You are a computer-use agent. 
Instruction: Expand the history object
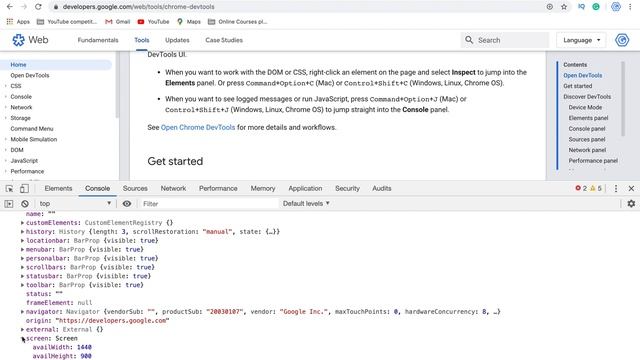tap(22, 232)
